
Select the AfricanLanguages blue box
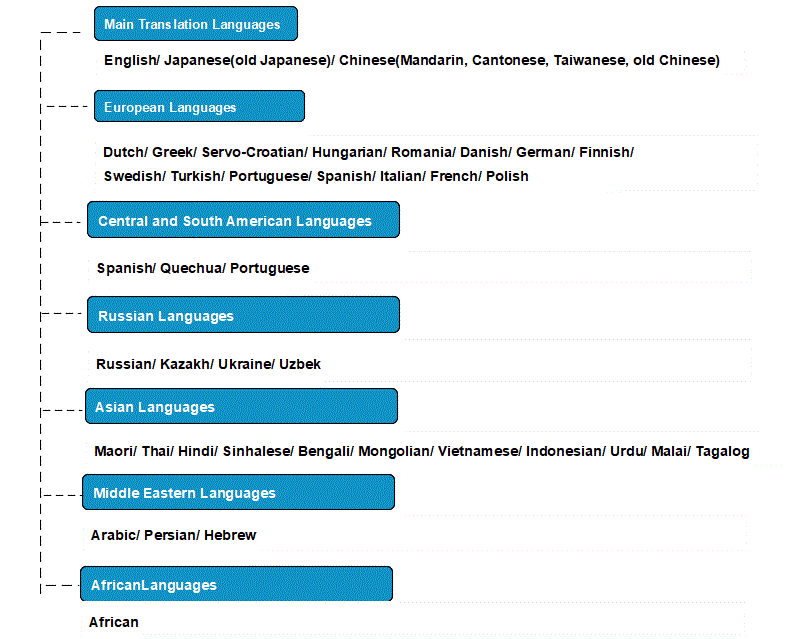236,584
